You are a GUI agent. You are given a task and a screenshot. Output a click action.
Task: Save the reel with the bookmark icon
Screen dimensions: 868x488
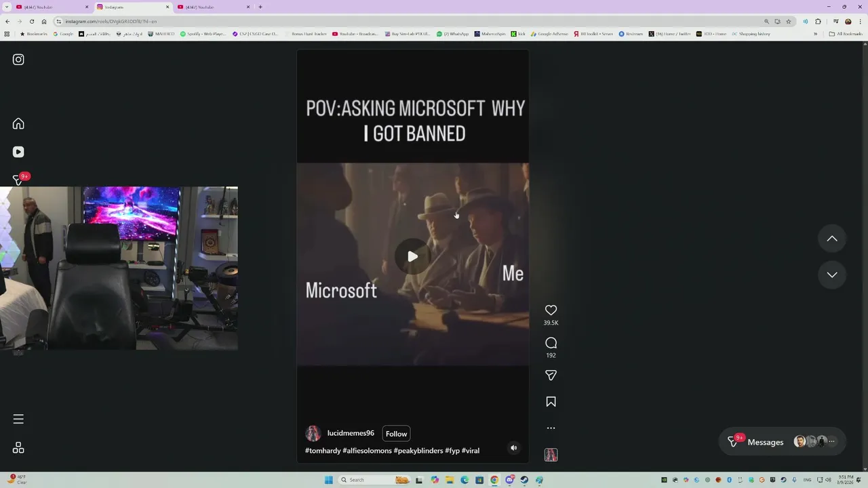[x=551, y=402]
